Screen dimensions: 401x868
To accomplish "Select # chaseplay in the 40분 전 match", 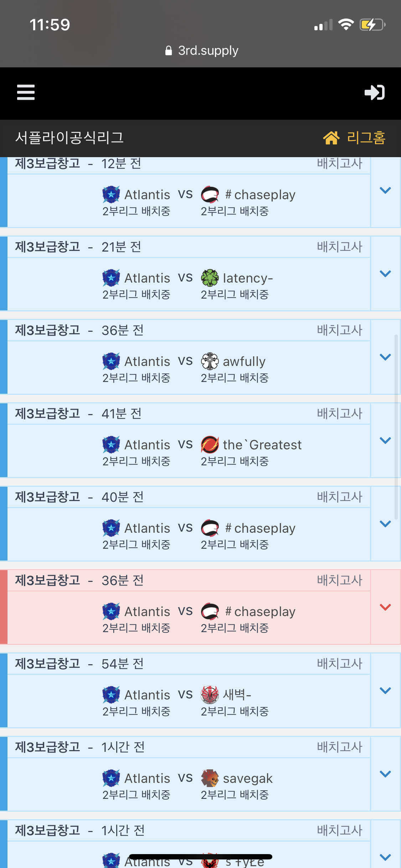I will tap(260, 528).
